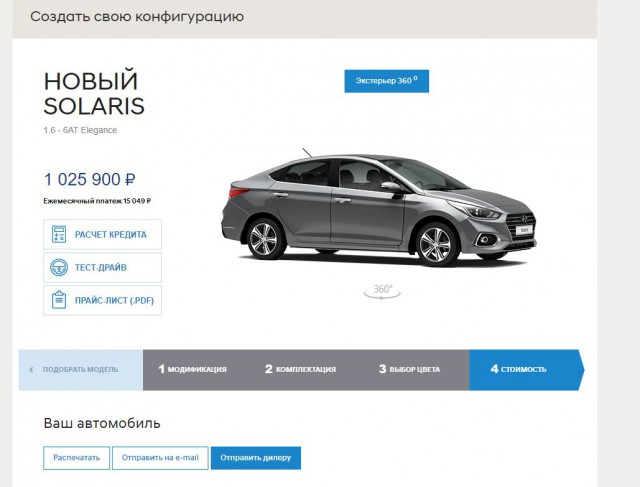Open Экстерьер 360° view
This screenshot has height=487, width=640.
click(x=387, y=81)
